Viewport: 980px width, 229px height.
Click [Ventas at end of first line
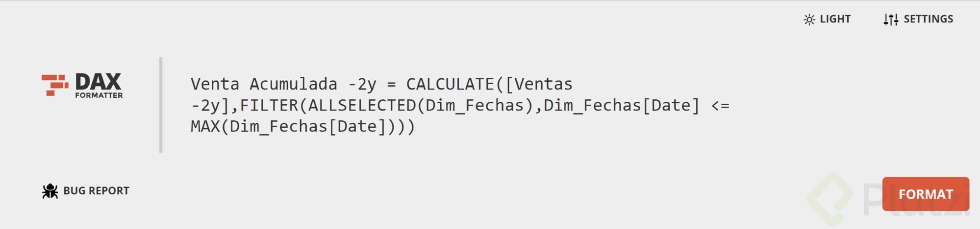(x=539, y=84)
